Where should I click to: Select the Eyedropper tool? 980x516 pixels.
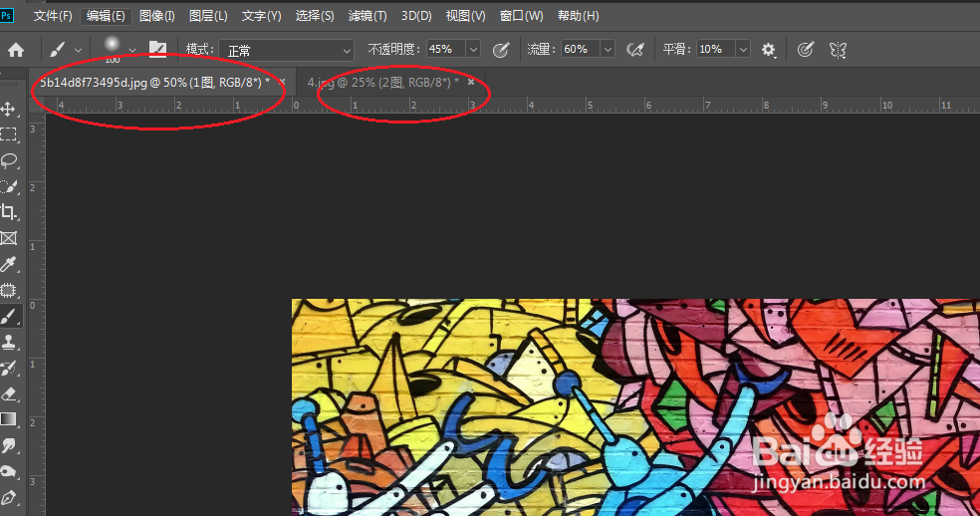point(9,265)
